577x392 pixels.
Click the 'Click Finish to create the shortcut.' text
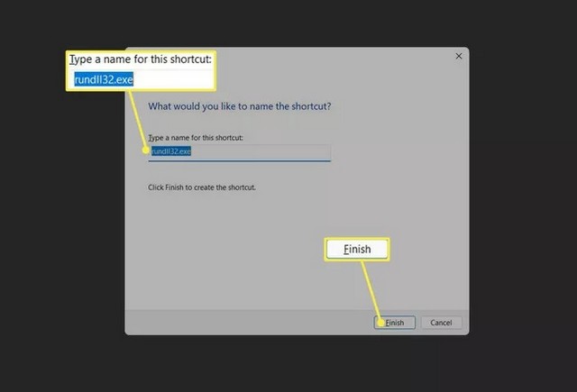coord(202,187)
